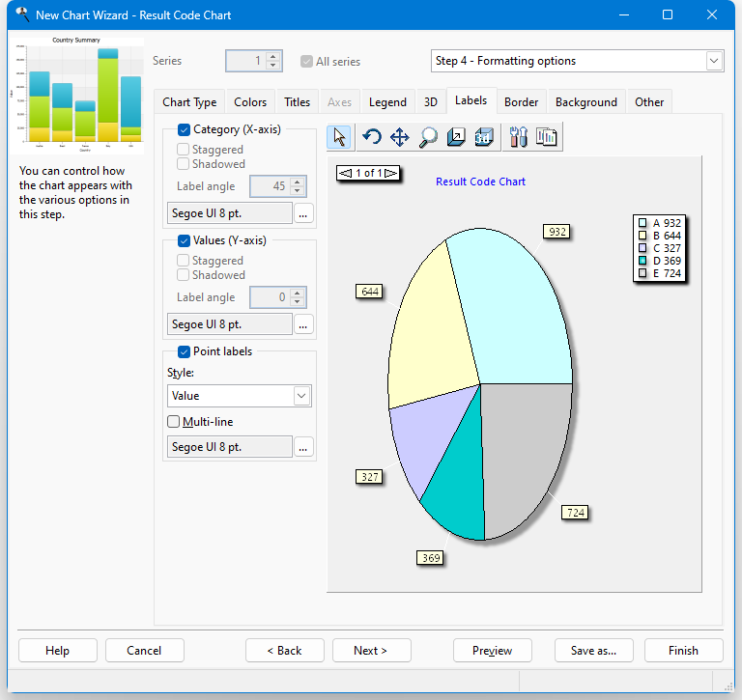Enable the Multi-line checkbox
This screenshot has height=700, width=742.
pyautogui.click(x=174, y=421)
